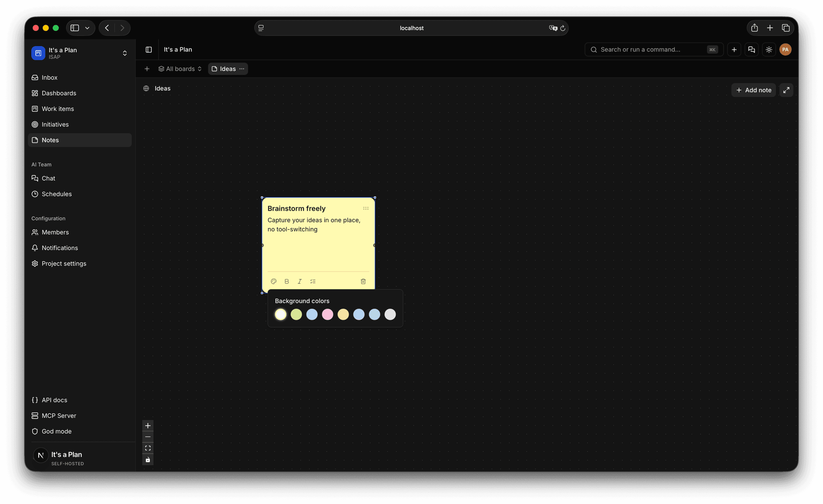
Task: Insert a checklist in the note
Action: click(313, 281)
